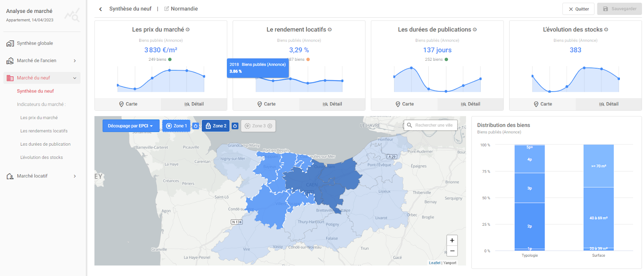The image size is (644, 276).
Task: Open Synthèse globale in sidebar
Action: tap(35, 43)
